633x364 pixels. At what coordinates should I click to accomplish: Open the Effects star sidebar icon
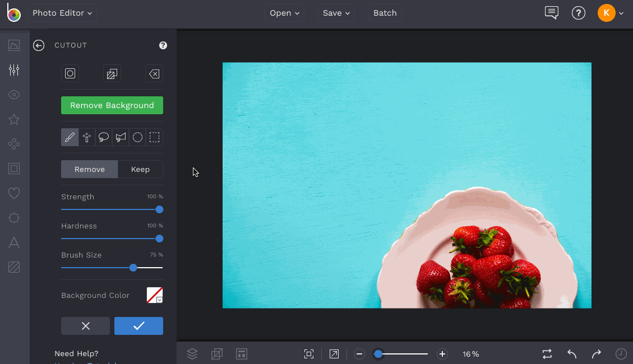(x=14, y=119)
